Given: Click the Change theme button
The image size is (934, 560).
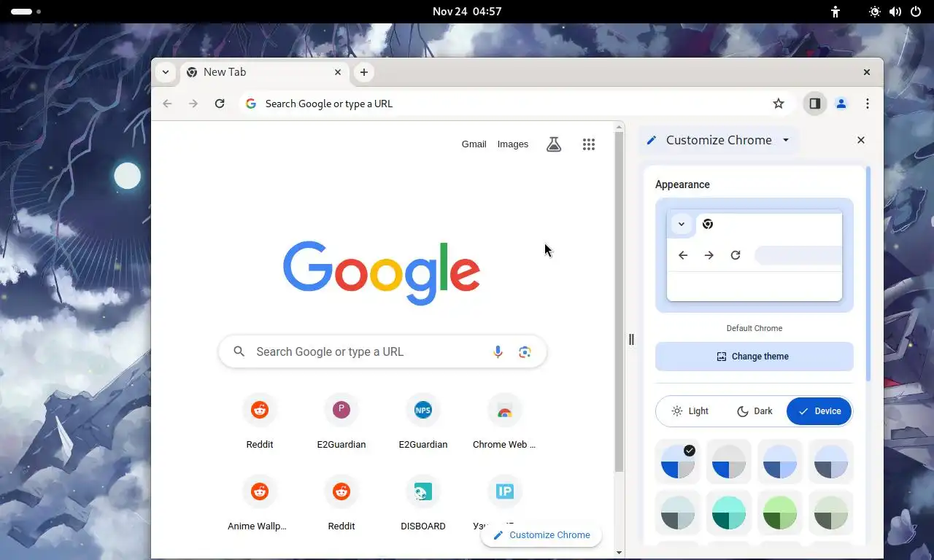Looking at the screenshot, I should pyautogui.click(x=754, y=357).
